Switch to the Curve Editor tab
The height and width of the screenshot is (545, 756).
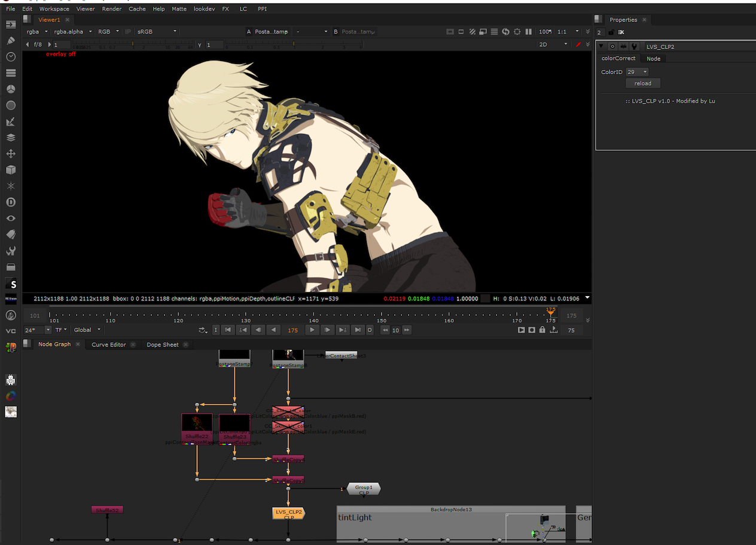109,345
